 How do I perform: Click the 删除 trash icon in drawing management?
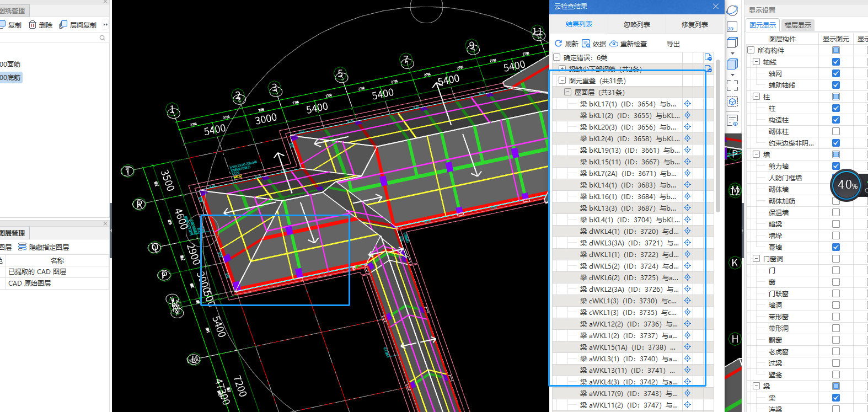point(33,25)
